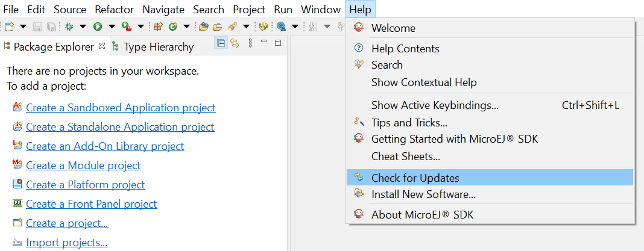Image resolution: width=644 pixels, height=251 pixels.
Task: Click Import projects link
Action: click(66, 243)
